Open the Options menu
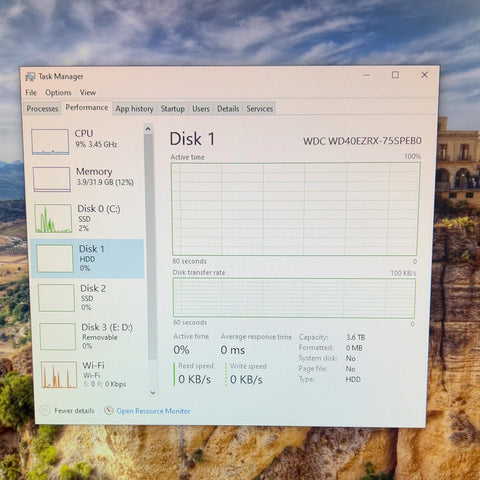480x480 pixels. click(x=58, y=92)
